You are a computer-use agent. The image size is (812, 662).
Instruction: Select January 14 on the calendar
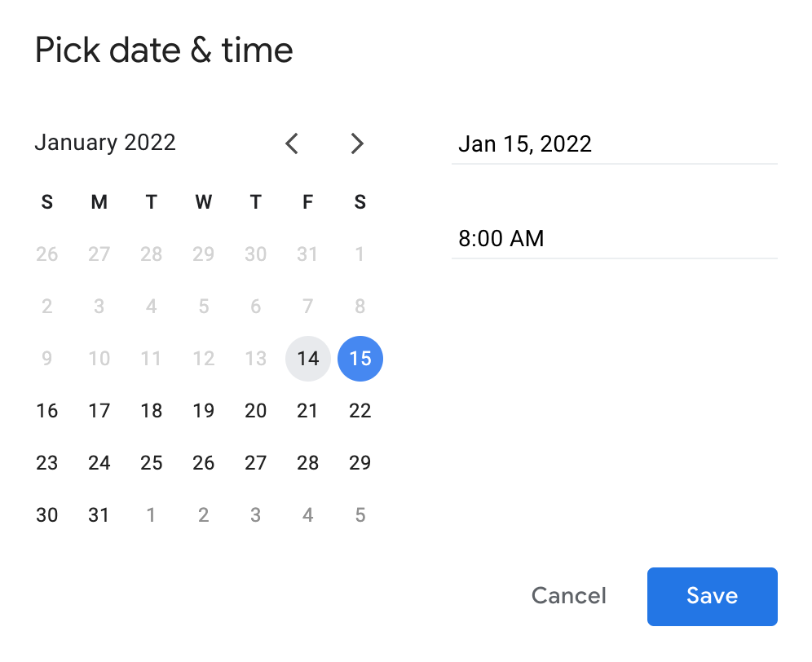point(308,359)
